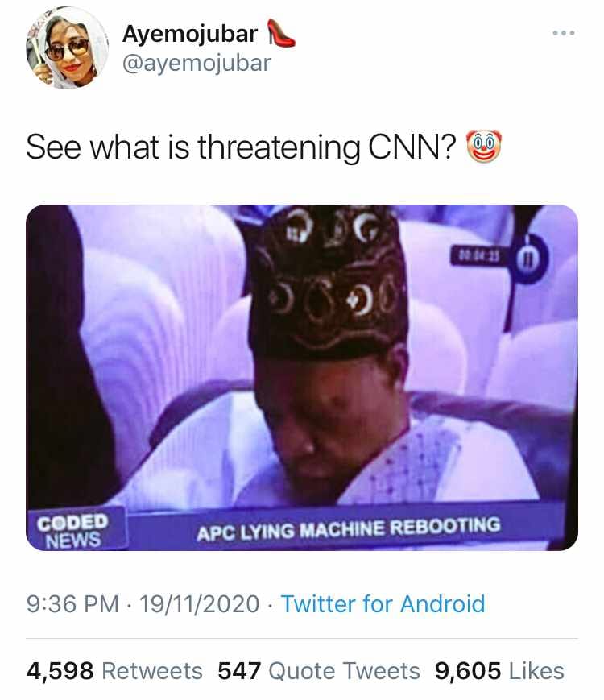The height and width of the screenshot is (700, 604).
Task: Click the APC LYING MACHINE REBOOTING banner
Action: tap(348, 528)
